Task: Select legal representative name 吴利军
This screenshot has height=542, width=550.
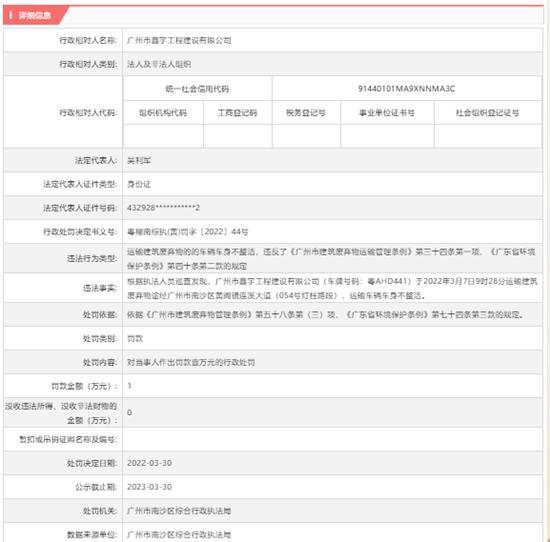Action: coord(139,161)
